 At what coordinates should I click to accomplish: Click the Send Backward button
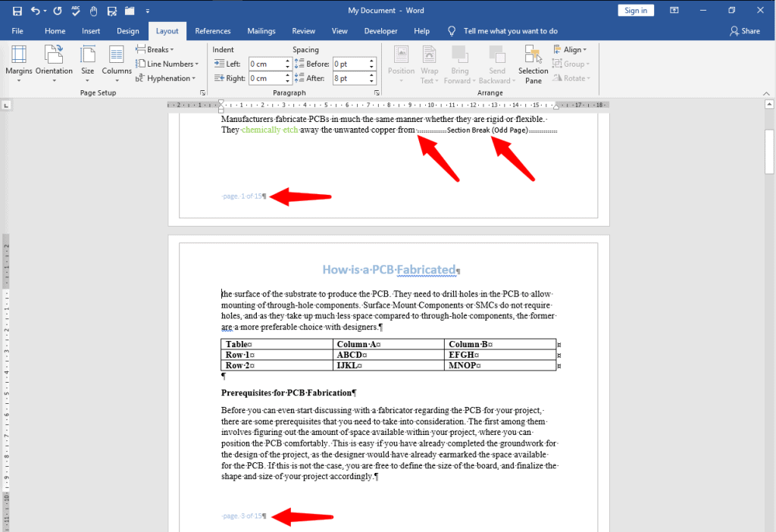[x=497, y=64]
